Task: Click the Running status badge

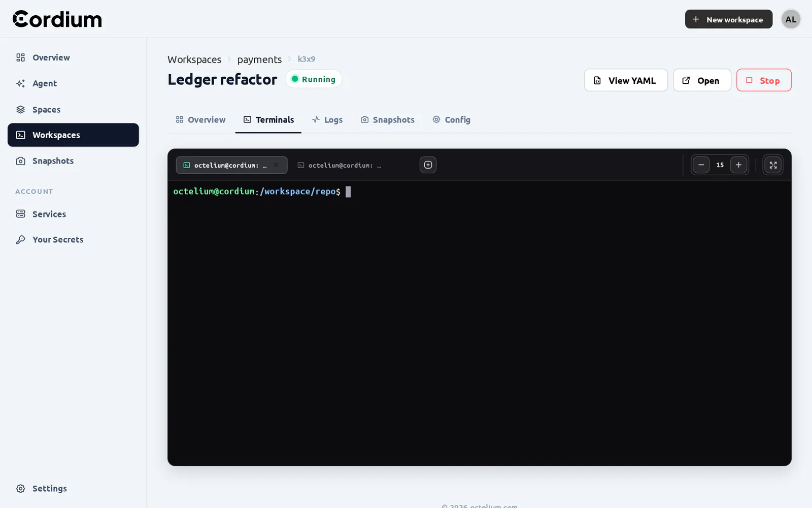Action: click(314, 79)
